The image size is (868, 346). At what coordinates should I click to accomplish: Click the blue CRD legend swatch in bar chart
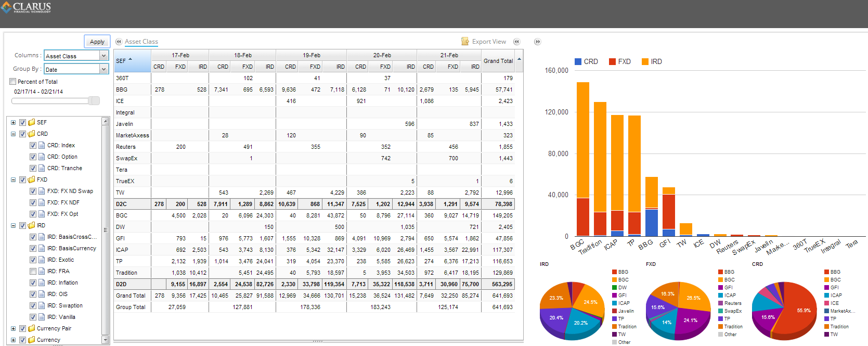coord(578,61)
